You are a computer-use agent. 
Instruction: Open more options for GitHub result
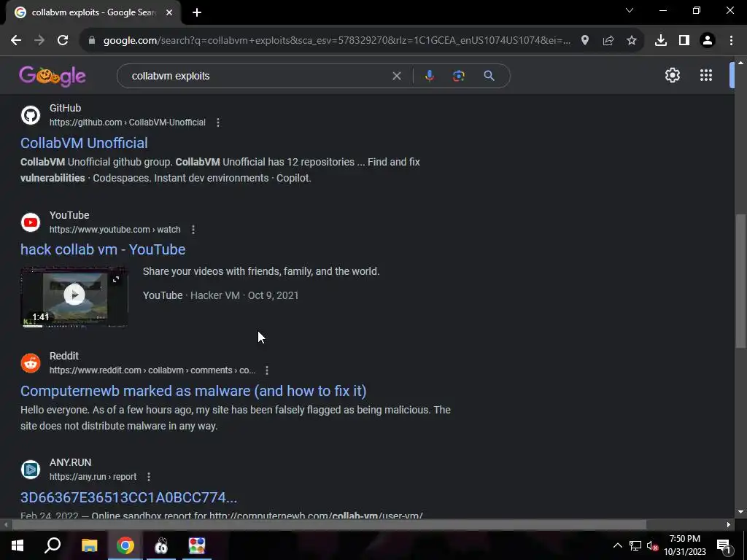217,122
